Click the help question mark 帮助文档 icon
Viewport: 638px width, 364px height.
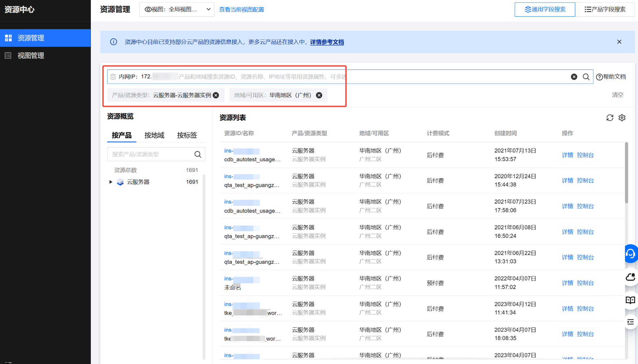pyautogui.click(x=599, y=77)
